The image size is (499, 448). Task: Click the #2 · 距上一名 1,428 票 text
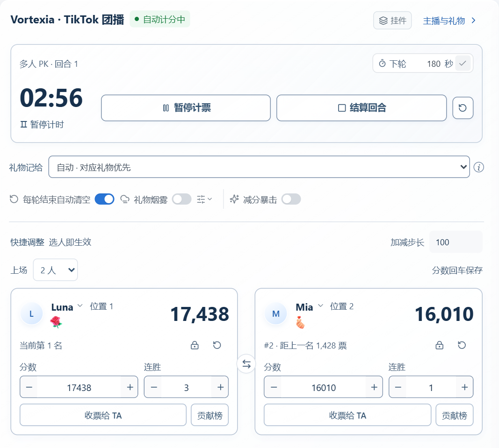click(305, 345)
